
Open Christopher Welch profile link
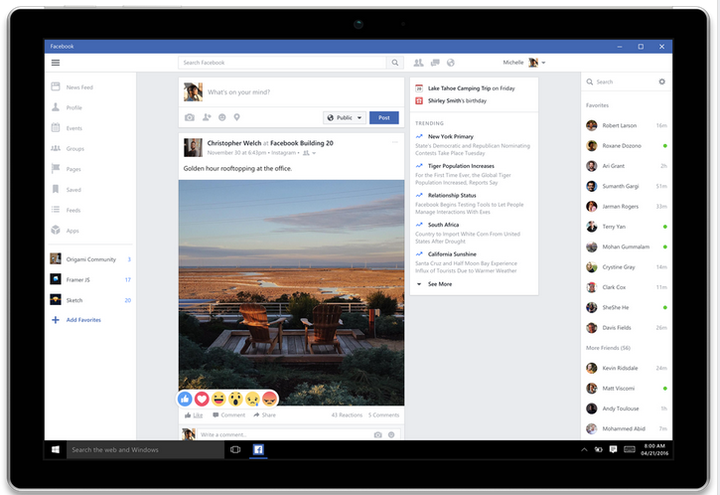[234, 143]
